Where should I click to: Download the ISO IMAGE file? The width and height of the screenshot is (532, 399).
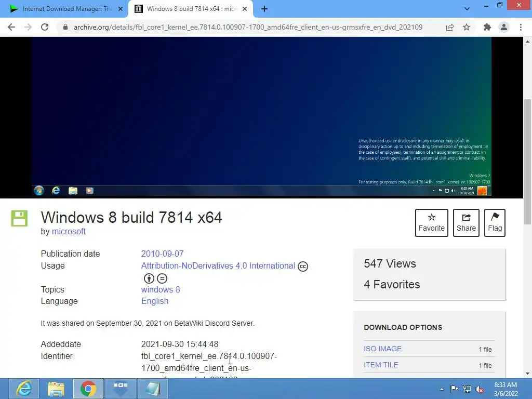383,349
